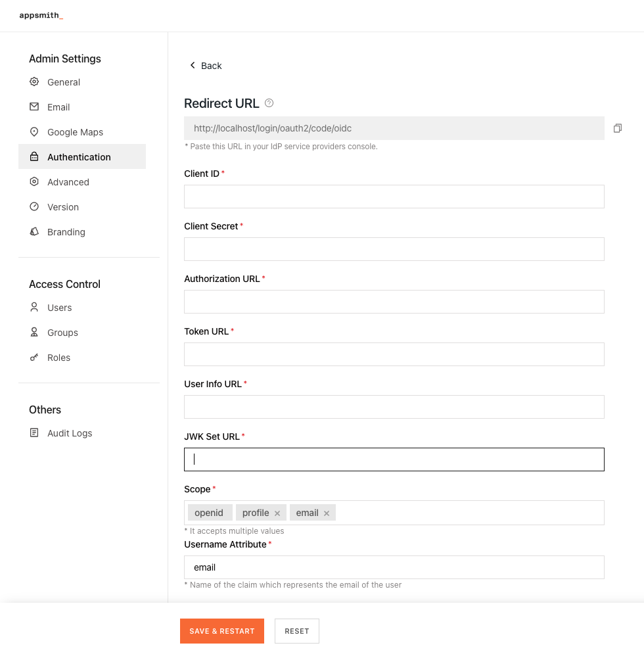
Task: Click the Authentication lock icon
Action: click(34, 157)
